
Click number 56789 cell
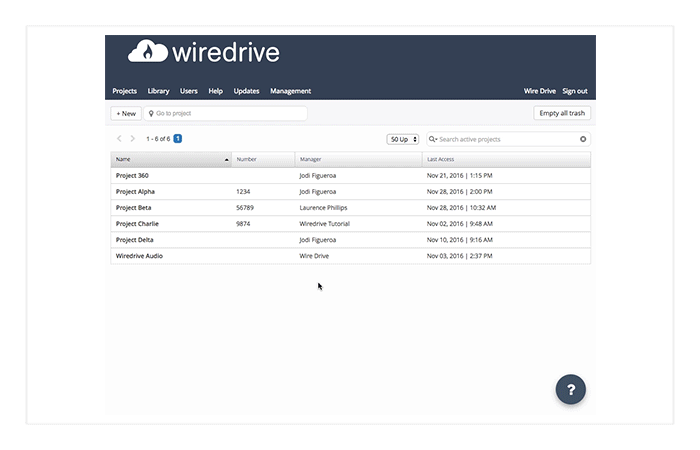[245, 208]
